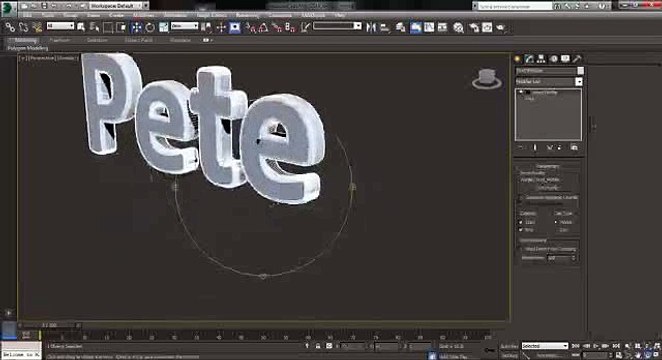
Task: Click the Spinner Snap icon
Action: point(290,27)
